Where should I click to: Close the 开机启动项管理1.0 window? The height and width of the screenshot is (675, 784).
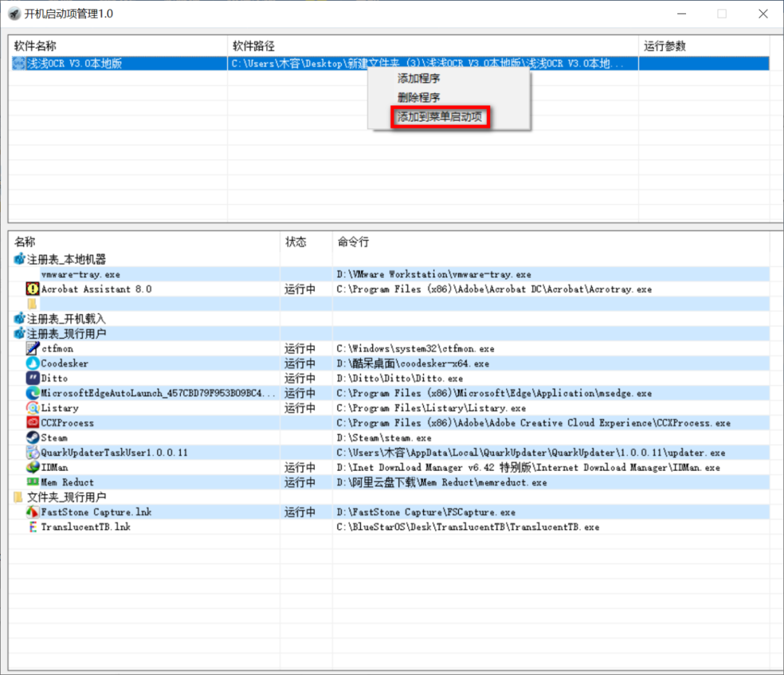coord(763,14)
